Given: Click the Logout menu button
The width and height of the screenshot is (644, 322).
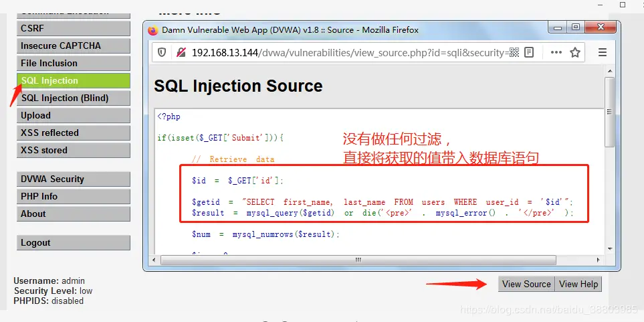Looking at the screenshot, I should click(74, 242).
